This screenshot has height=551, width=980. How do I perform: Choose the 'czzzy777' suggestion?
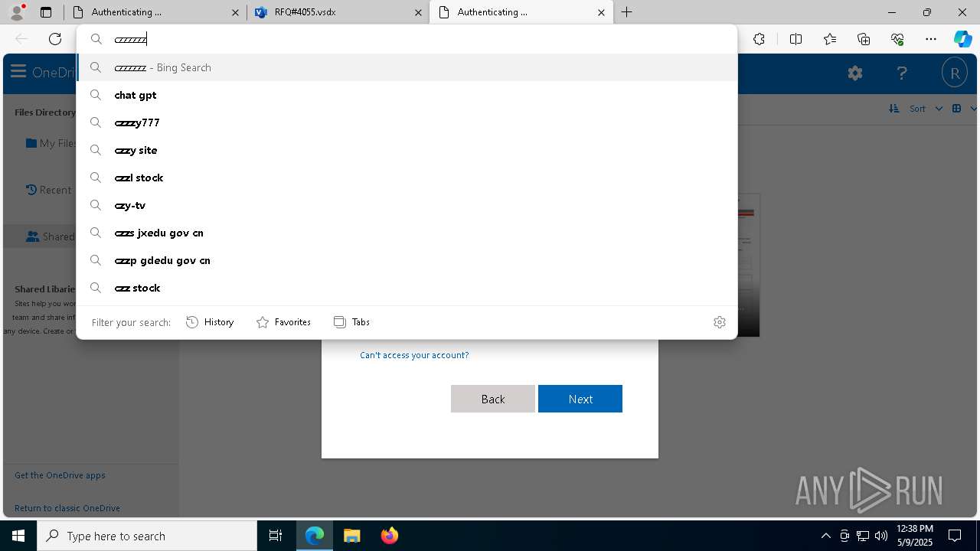tap(407, 122)
